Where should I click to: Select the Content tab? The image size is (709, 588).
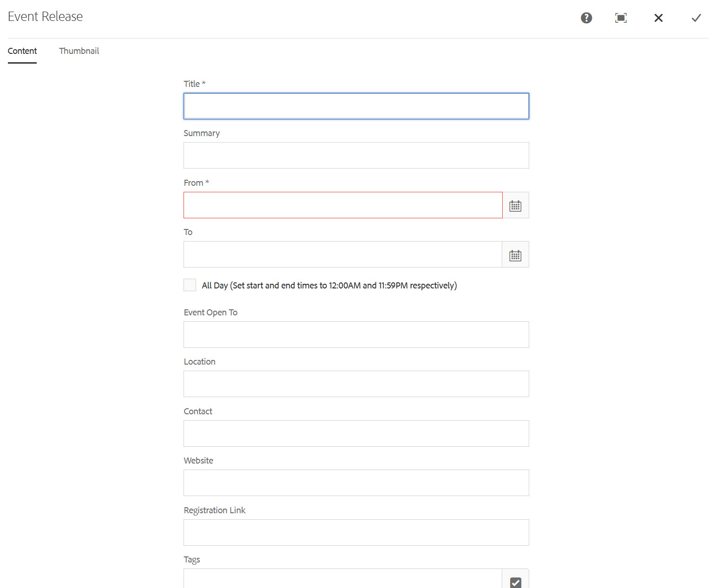pos(22,51)
